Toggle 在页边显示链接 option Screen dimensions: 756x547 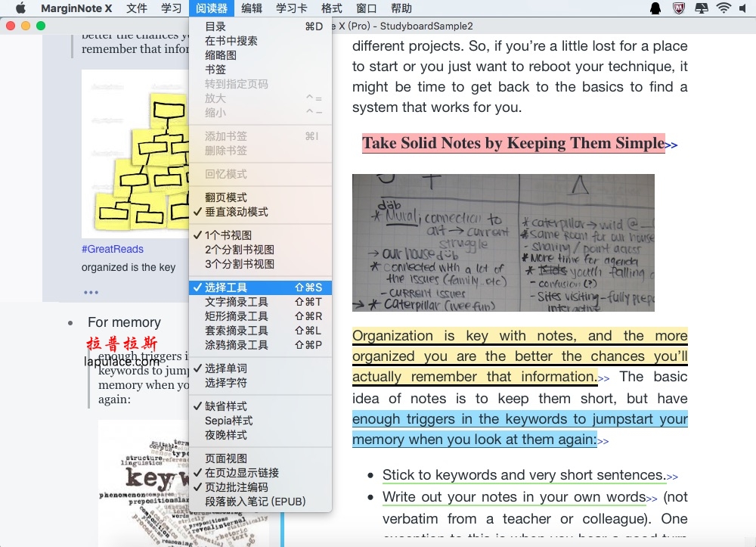click(241, 473)
